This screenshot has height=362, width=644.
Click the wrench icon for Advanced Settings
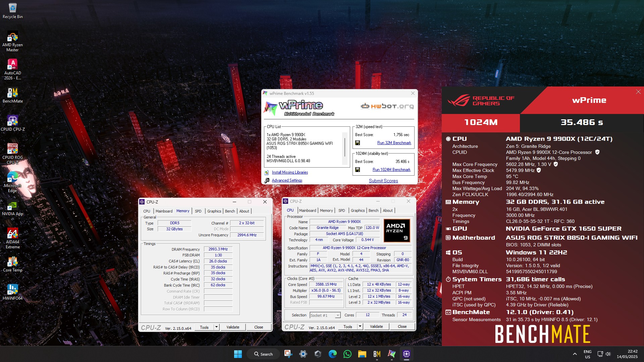[267, 181]
